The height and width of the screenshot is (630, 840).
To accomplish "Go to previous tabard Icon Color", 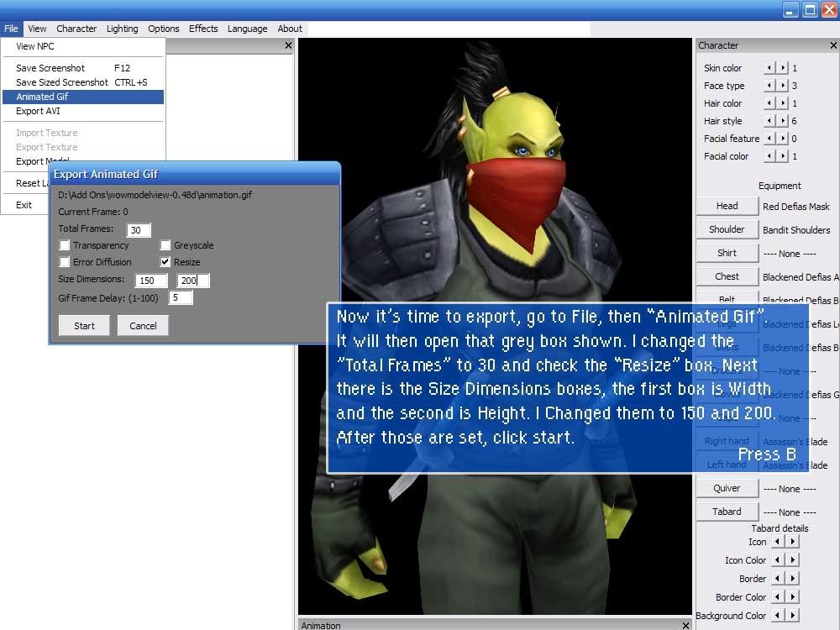I will point(777,560).
